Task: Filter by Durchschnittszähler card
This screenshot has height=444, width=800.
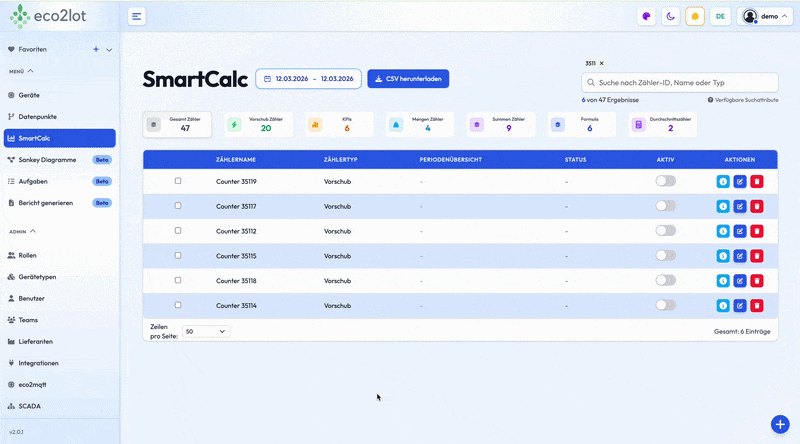Action: (663, 125)
